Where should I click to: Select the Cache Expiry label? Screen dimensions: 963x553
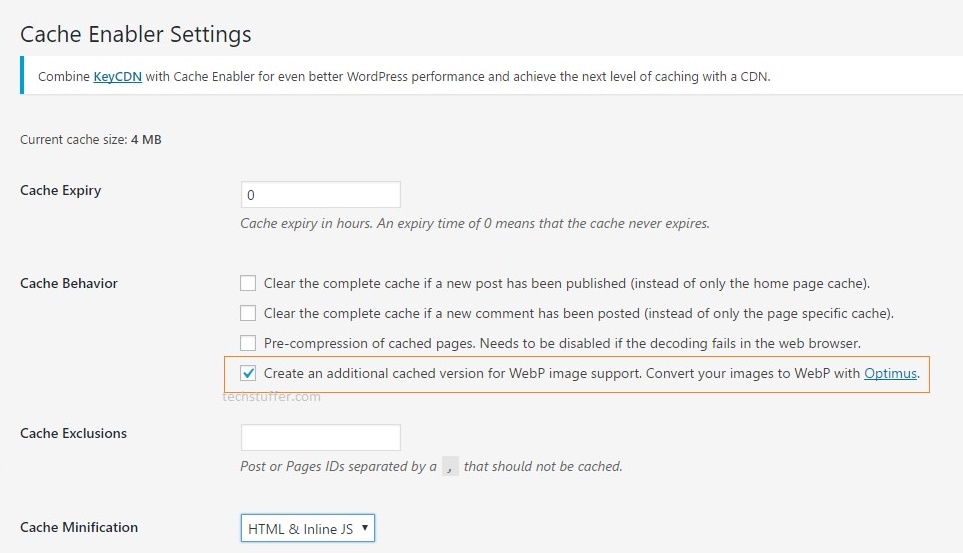(61, 190)
